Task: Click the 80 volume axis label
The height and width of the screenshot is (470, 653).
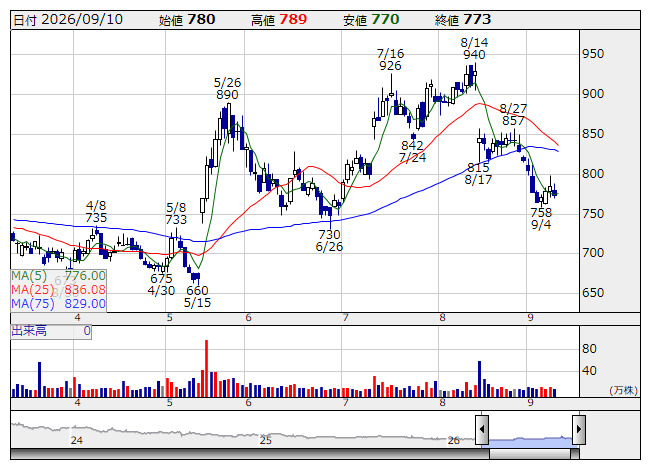Action: coord(589,349)
